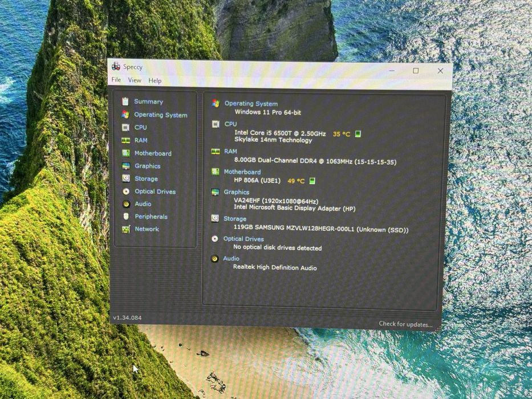Click the HP 806A (U3E1) text
The height and width of the screenshot is (399, 532).
pos(257,181)
